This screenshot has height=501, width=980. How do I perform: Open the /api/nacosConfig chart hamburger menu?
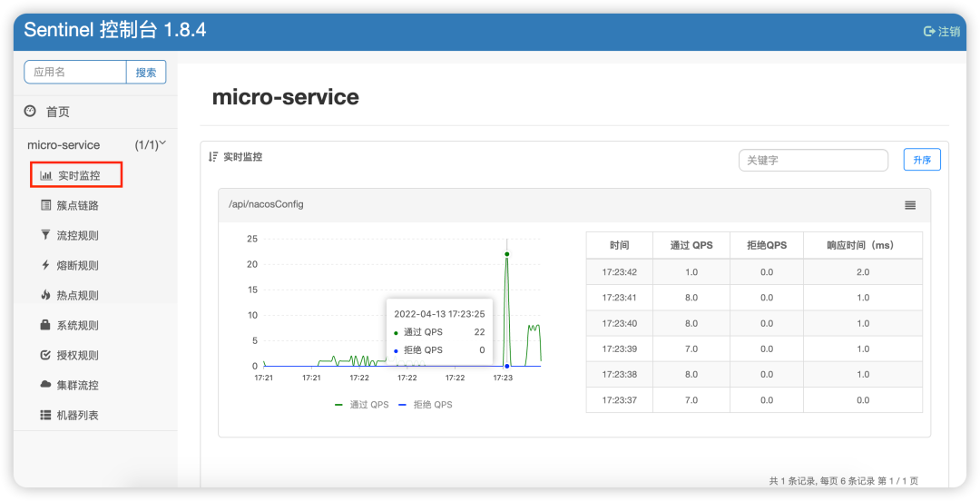pyautogui.click(x=910, y=205)
